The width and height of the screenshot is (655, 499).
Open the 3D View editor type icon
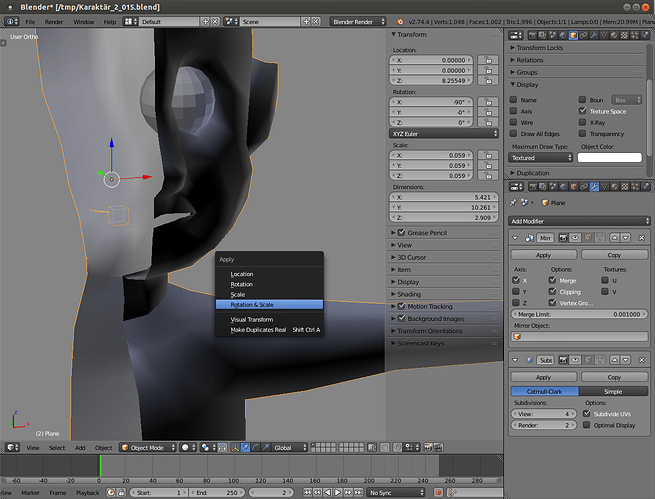tap(11, 447)
